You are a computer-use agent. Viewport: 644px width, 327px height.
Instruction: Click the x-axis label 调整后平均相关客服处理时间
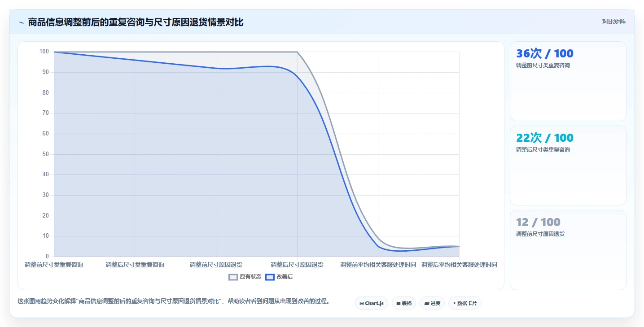pos(459,265)
